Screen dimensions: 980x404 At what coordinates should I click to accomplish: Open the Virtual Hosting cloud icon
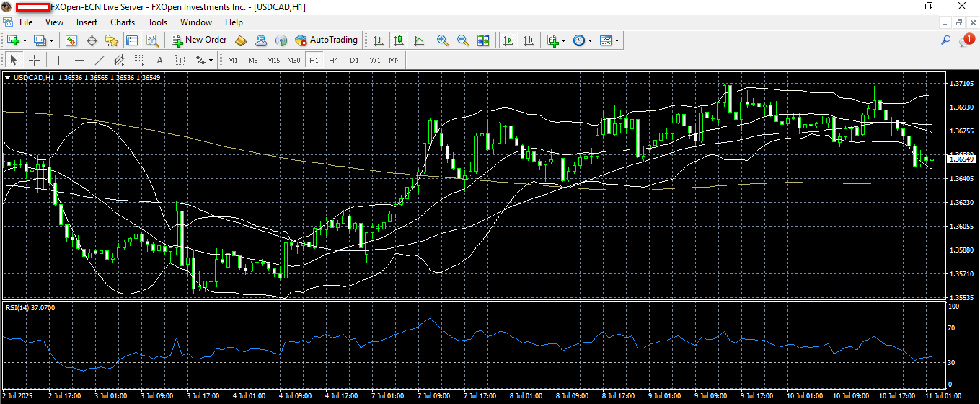(261, 40)
